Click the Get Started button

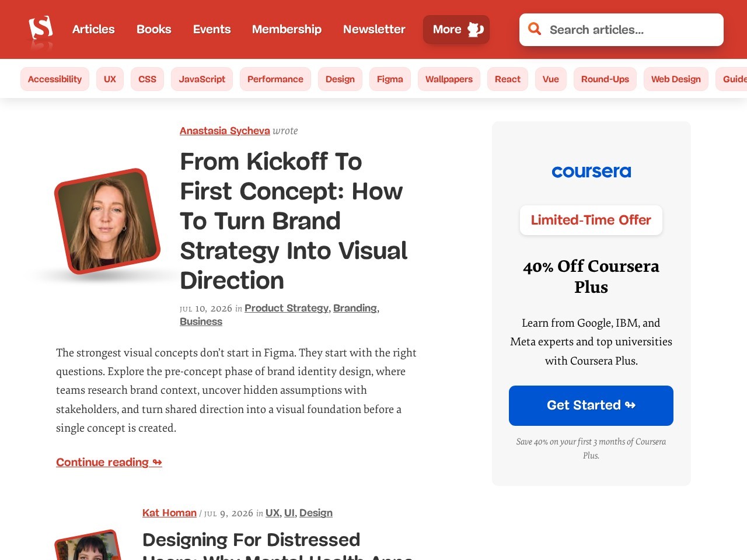coord(591,405)
